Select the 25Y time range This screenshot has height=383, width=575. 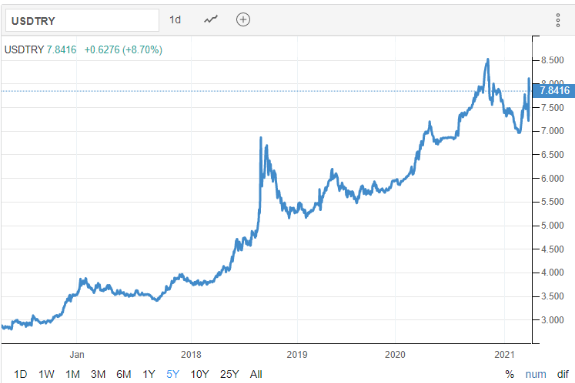tap(230, 374)
